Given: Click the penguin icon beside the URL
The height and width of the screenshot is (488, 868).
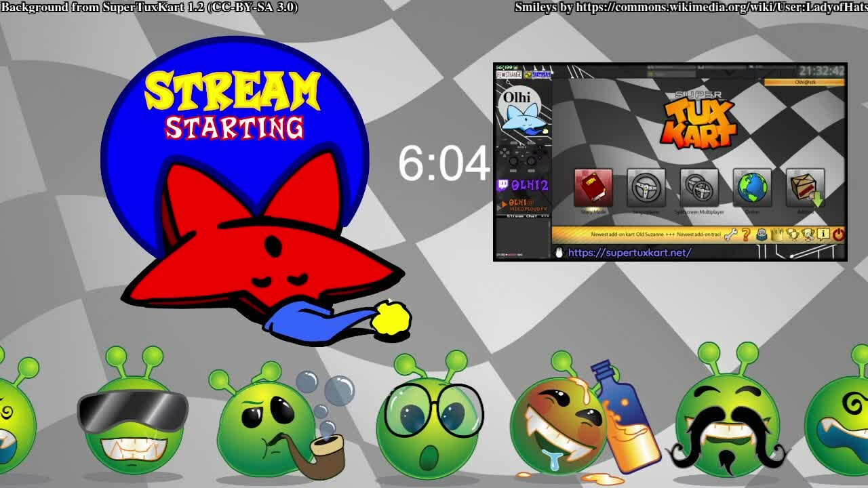Looking at the screenshot, I should pyautogui.click(x=559, y=253).
